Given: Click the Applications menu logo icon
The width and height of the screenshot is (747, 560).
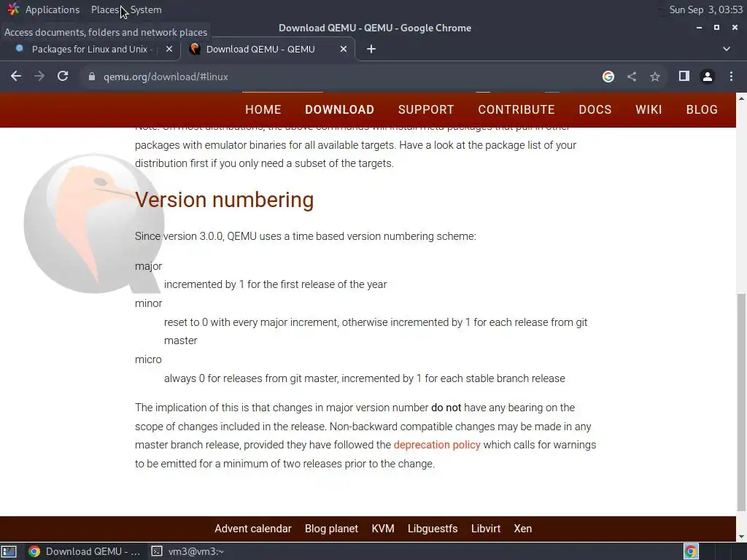Looking at the screenshot, I should pyautogui.click(x=13, y=9).
